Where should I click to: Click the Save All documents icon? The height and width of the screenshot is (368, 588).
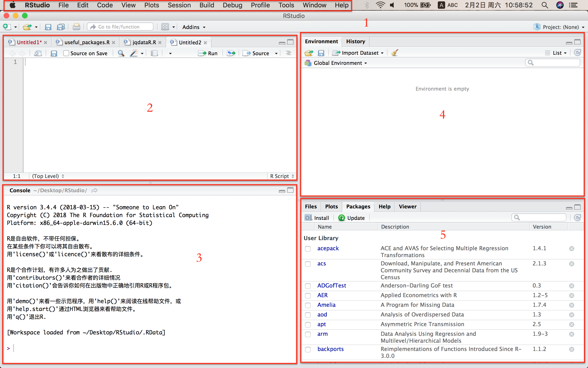click(x=61, y=27)
